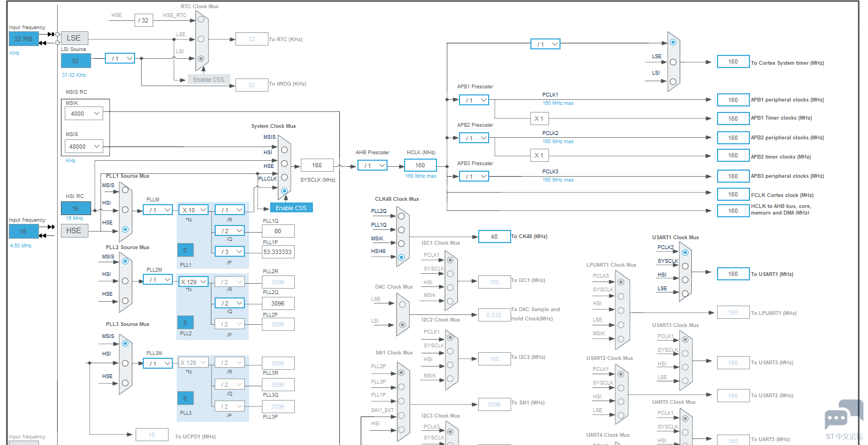868x445 pixels.
Task: Click the blue Enable CSS button
Action: tap(291, 208)
